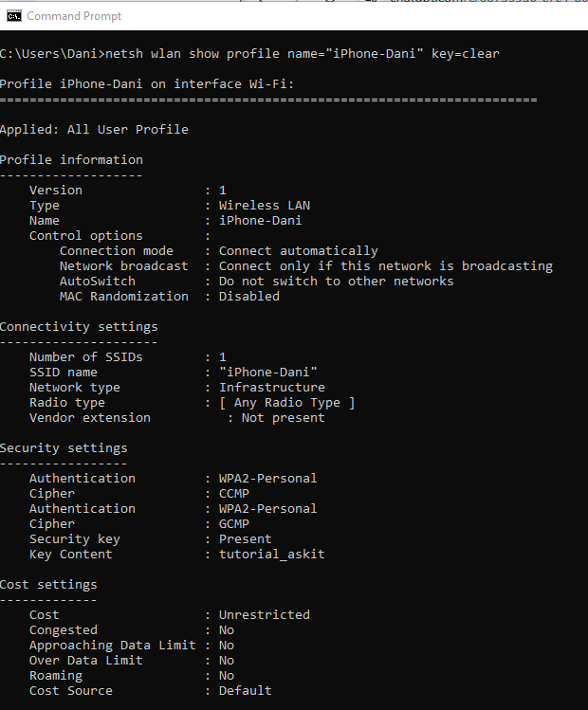This screenshot has height=710, width=588.
Task: Click the Connect automatically value
Action: [299, 251]
